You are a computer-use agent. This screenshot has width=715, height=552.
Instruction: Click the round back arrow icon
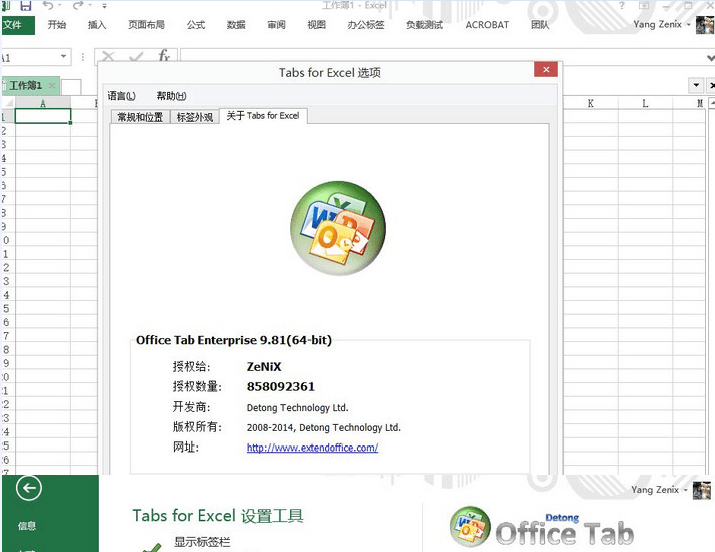pos(29,488)
